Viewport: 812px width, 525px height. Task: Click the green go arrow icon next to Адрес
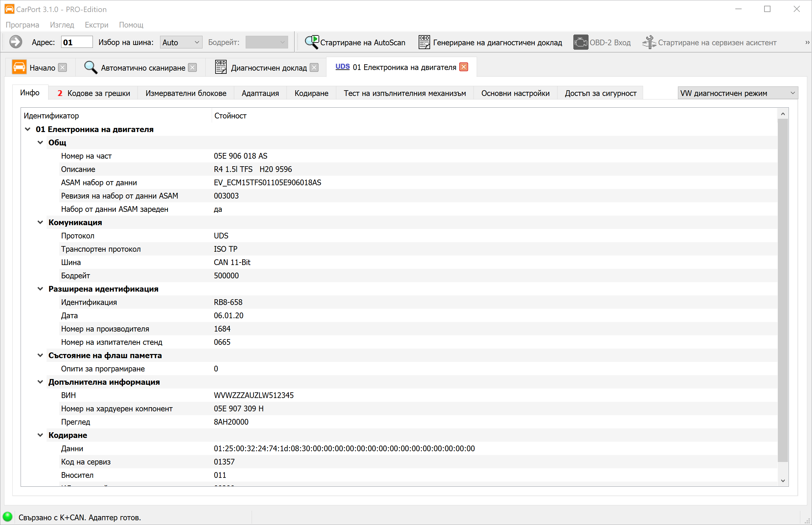(15, 42)
